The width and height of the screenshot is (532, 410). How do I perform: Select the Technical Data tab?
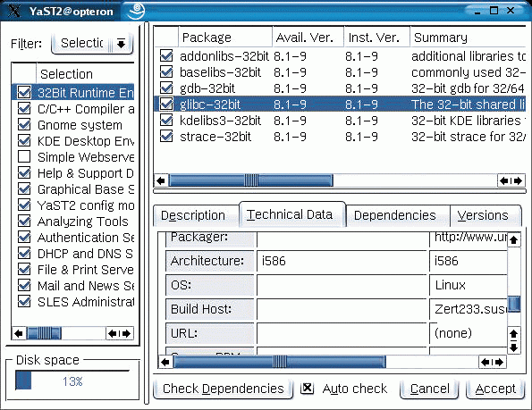pyautogui.click(x=292, y=214)
